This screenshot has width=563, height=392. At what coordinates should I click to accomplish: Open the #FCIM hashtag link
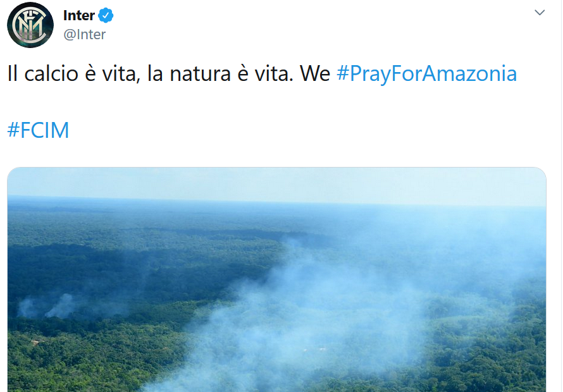(38, 130)
